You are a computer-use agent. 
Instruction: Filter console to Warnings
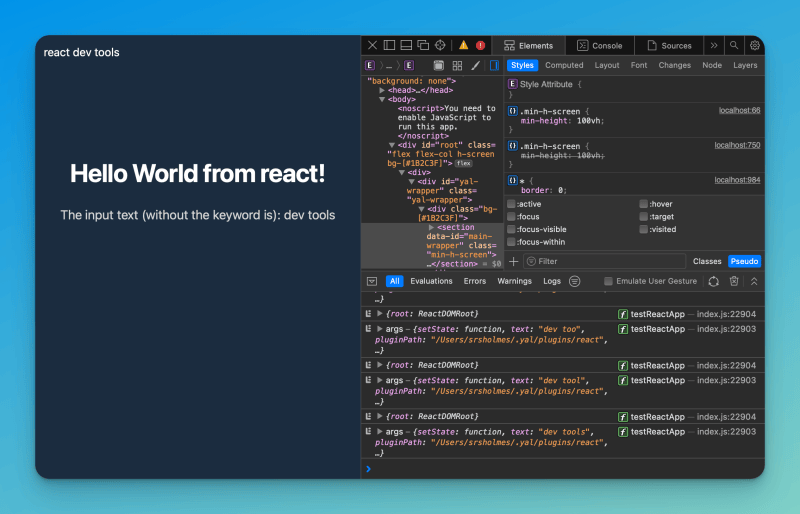(x=514, y=281)
